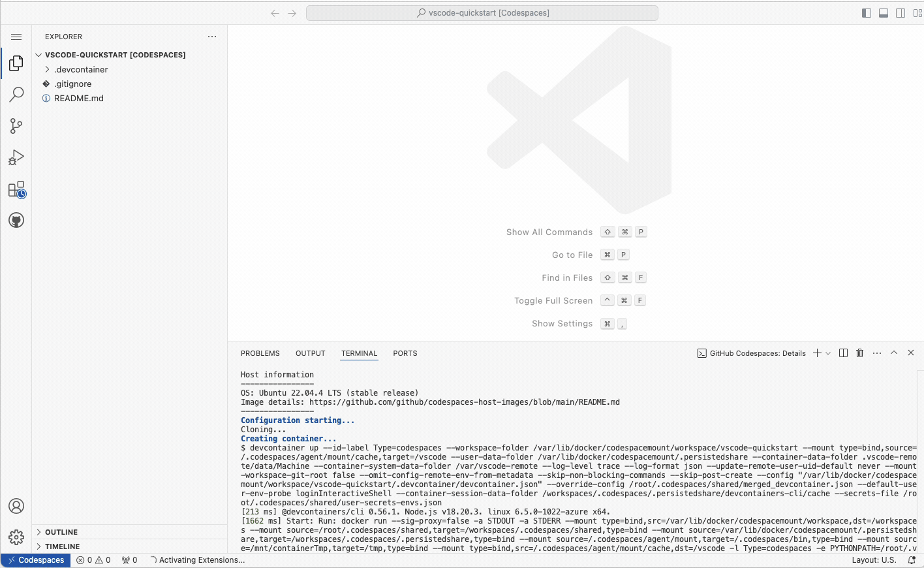Open README.md from the explorer
The image size is (924, 568).
click(78, 99)
